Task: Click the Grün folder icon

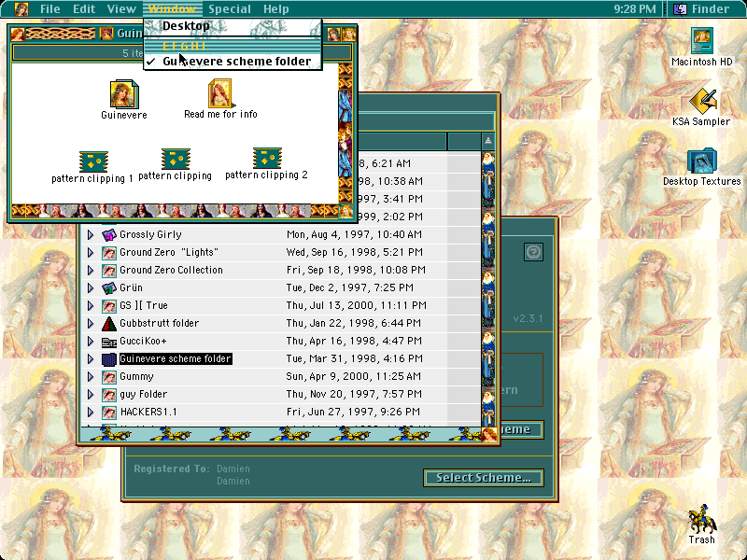Action: click(109, 287)
